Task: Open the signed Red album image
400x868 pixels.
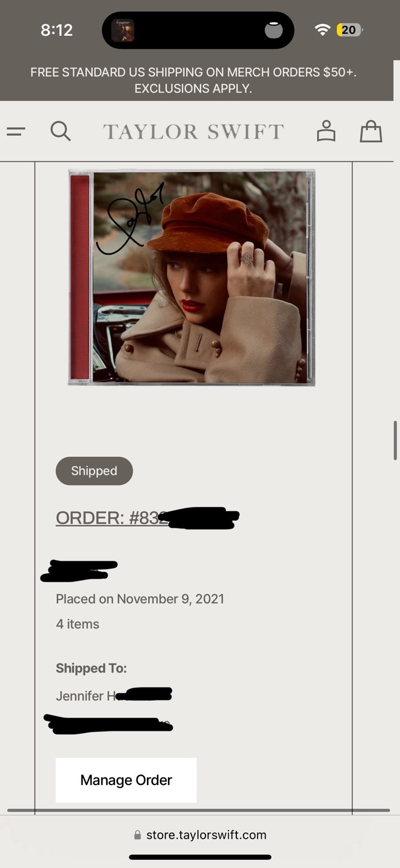Action: coord(191,277)
